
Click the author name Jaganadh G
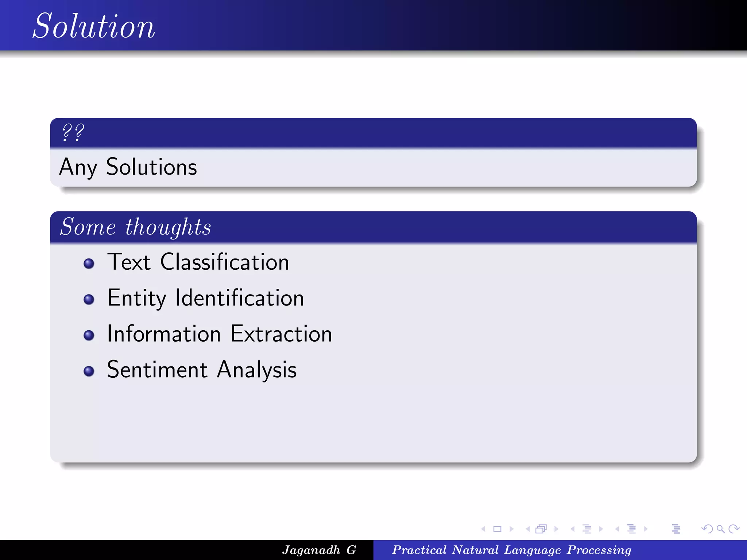319,550
